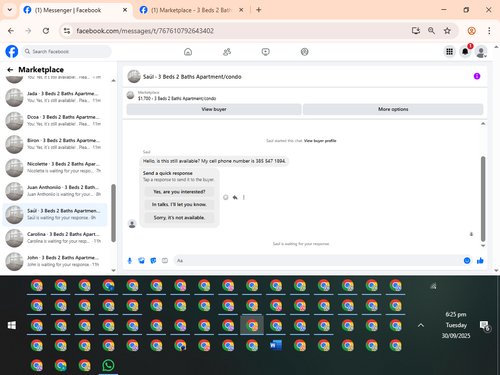Screen dimensions: 500x375
Task: Open the Video icon in top navigation
Action: coord(266,52)
